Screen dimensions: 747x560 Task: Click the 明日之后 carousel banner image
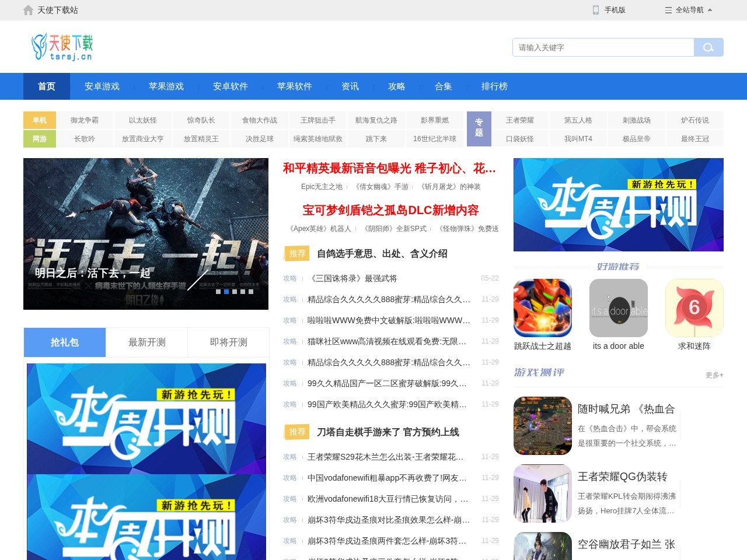coord(146,234)
